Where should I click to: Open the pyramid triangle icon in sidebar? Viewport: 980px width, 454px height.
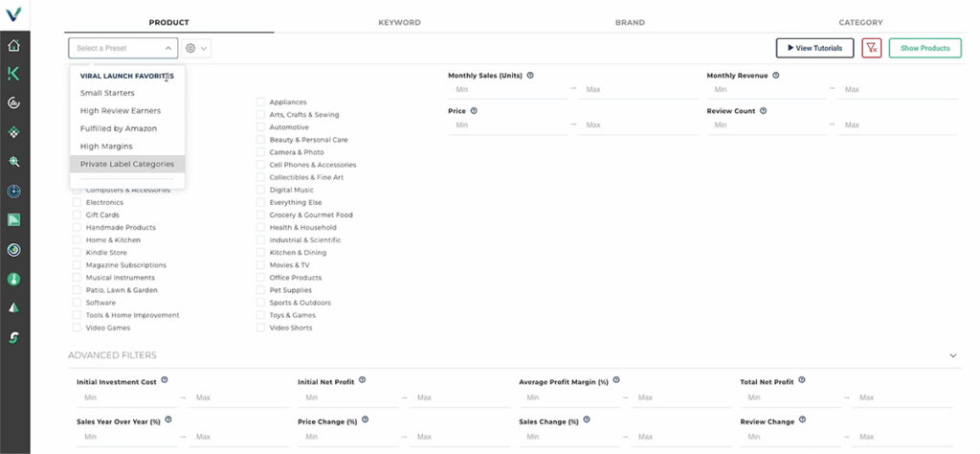(x=13, y=307)
